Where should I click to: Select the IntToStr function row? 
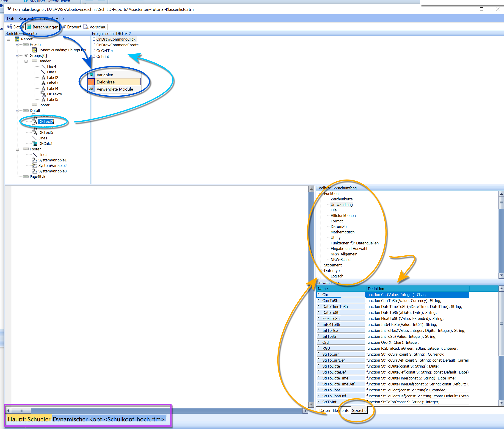tap(393, 336)
